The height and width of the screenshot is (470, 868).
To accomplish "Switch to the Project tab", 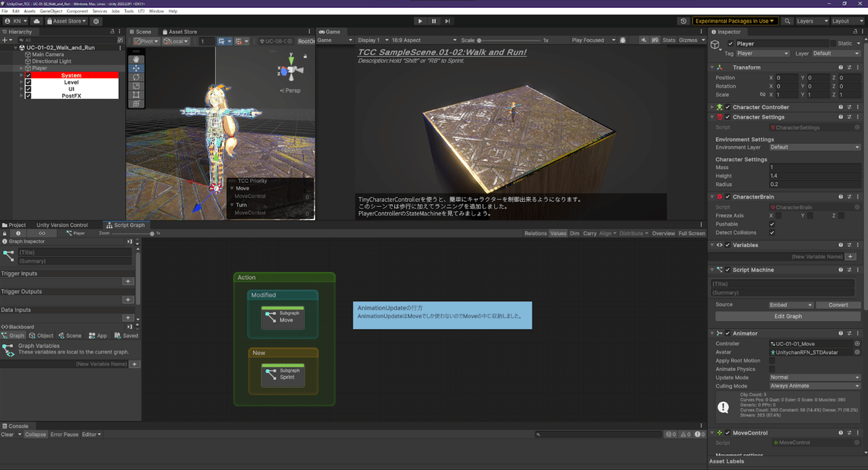I will (14, 225).
